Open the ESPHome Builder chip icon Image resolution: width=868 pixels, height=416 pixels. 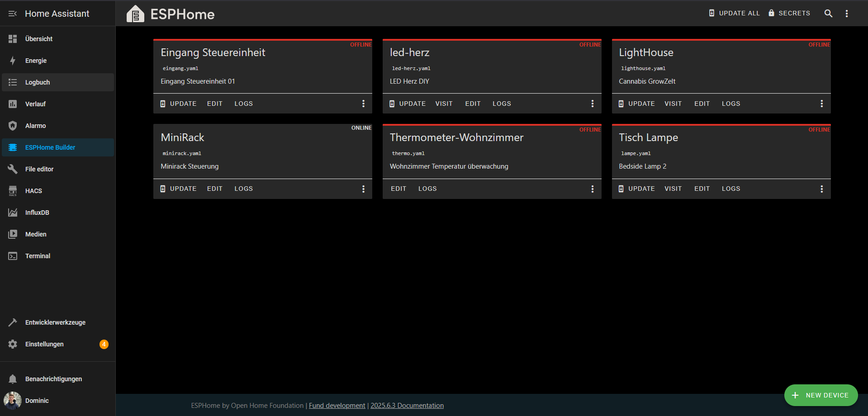pyautogui.click(x=13, y=147)
